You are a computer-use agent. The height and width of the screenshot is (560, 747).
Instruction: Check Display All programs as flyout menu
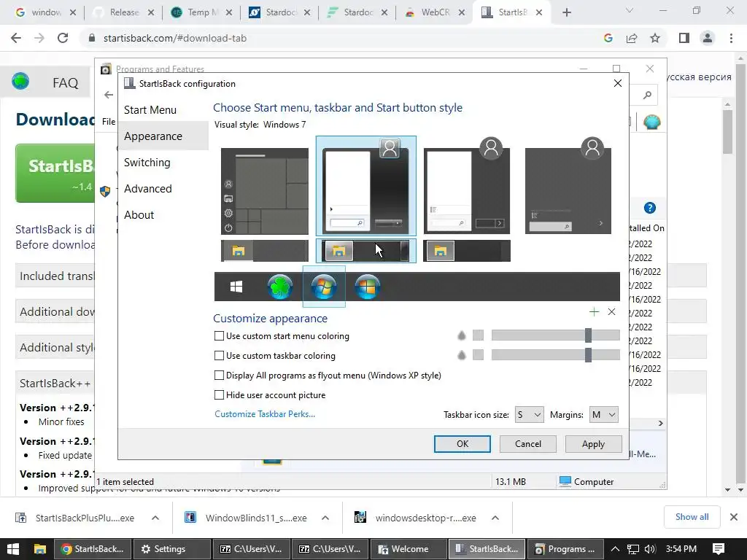219,376
